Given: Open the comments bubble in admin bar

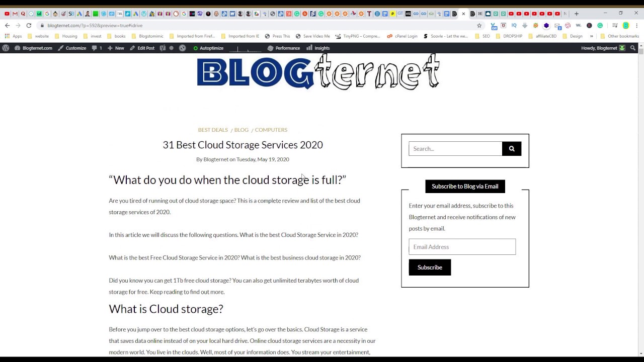Looking at the screenshot, I should coord(97,48).
